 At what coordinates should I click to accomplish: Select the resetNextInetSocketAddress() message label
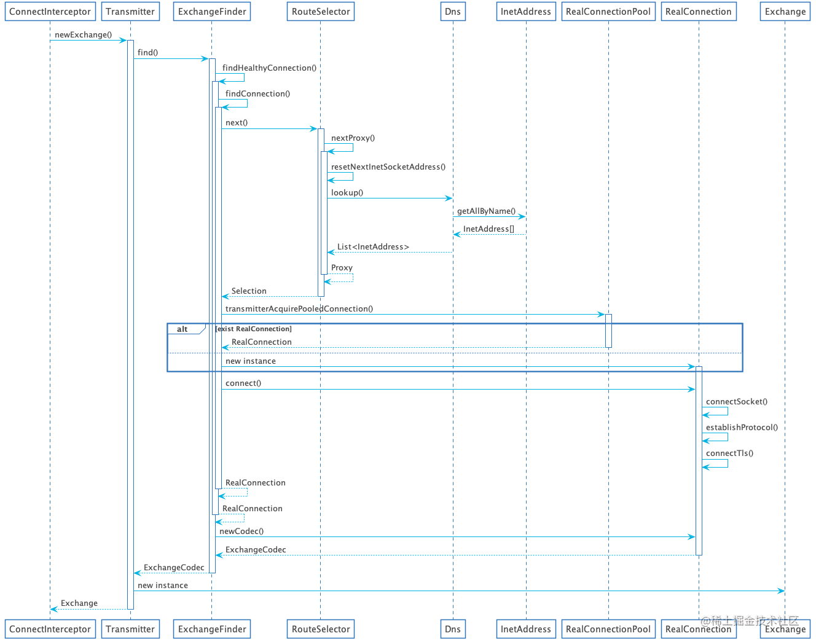click(388, 167)
